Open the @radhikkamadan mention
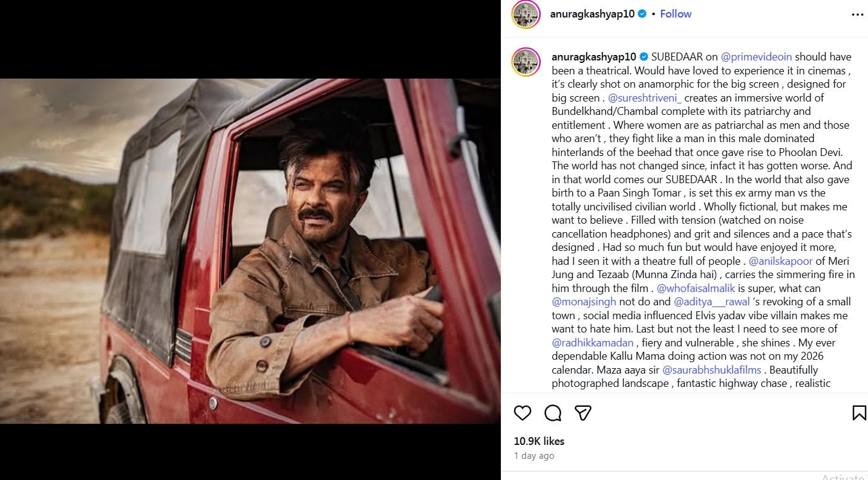 tap(592, 343)
